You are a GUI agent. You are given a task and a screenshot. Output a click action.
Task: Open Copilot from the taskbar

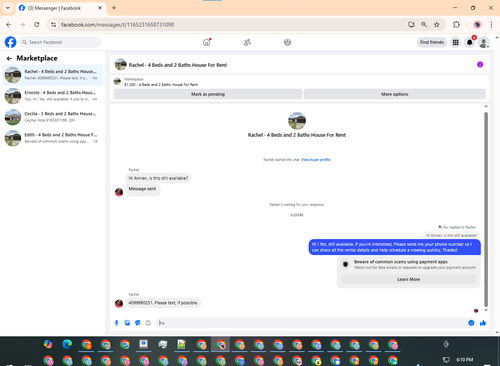48,344
